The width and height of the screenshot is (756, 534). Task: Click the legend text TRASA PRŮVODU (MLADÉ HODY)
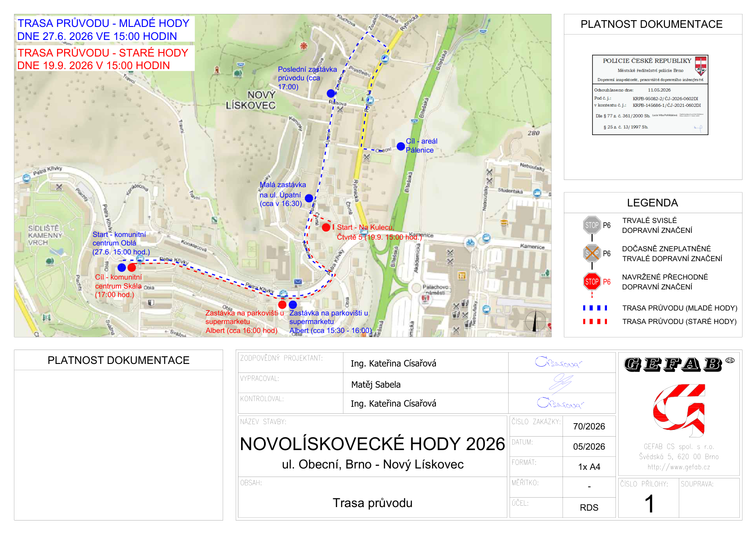pos(680,308)
